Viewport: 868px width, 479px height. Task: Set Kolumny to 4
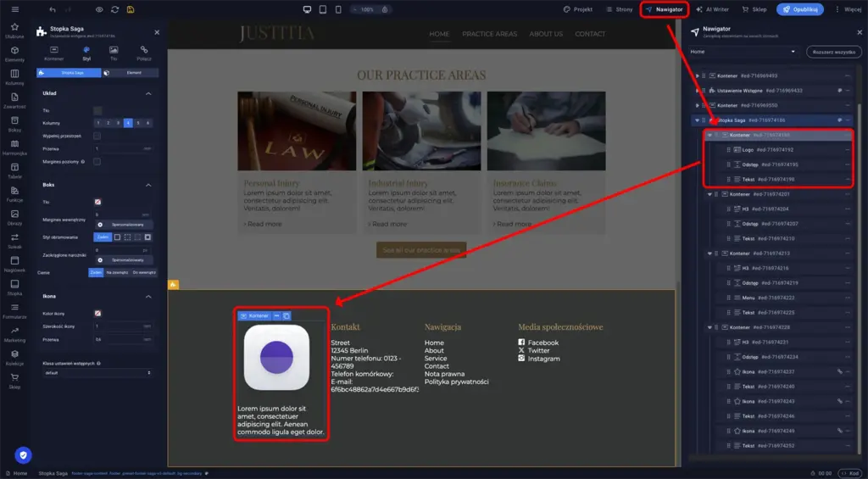coord(128,123)
